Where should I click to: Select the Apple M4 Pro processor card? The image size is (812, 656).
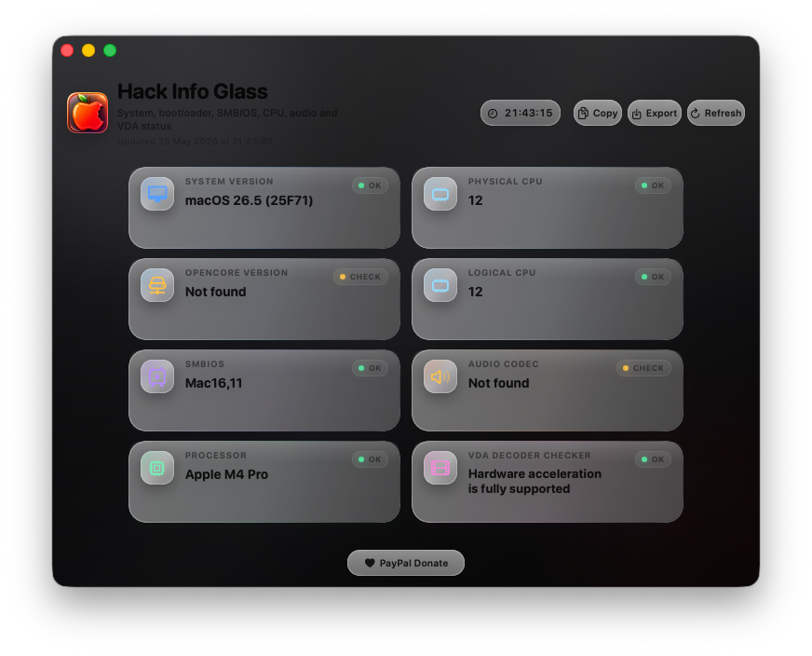pos(264,482)
